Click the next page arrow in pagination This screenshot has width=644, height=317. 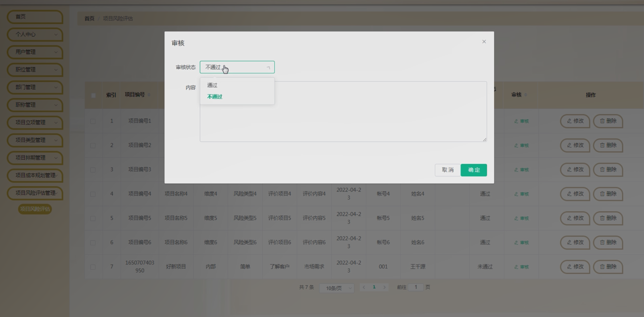click(x=385, y=287)
